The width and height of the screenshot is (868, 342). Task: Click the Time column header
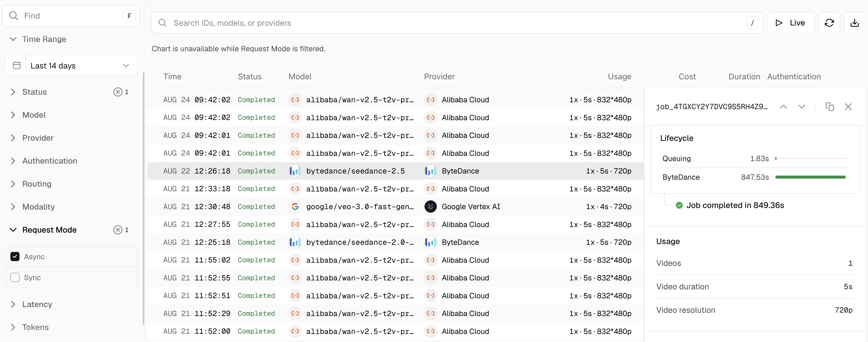[x=172, y=77]
